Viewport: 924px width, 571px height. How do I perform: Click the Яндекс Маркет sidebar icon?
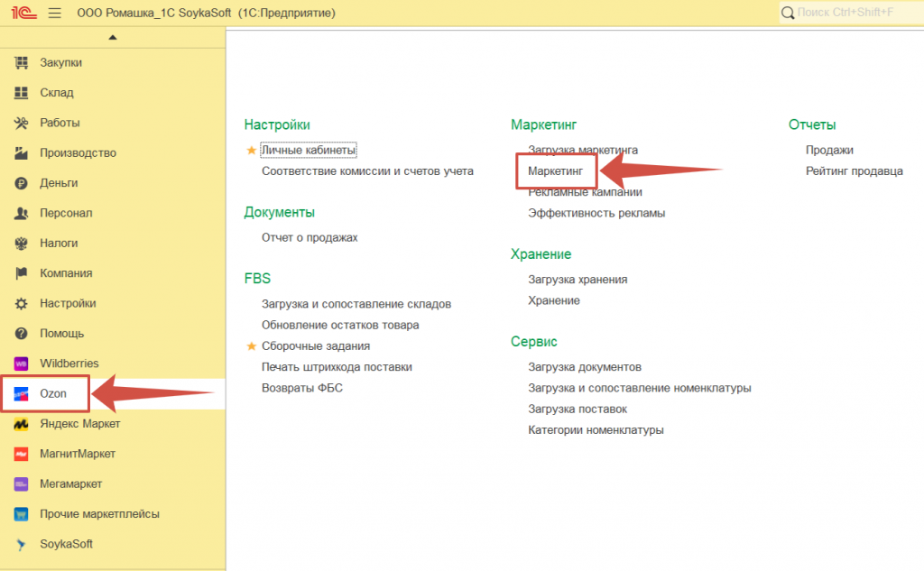point(23,424)
